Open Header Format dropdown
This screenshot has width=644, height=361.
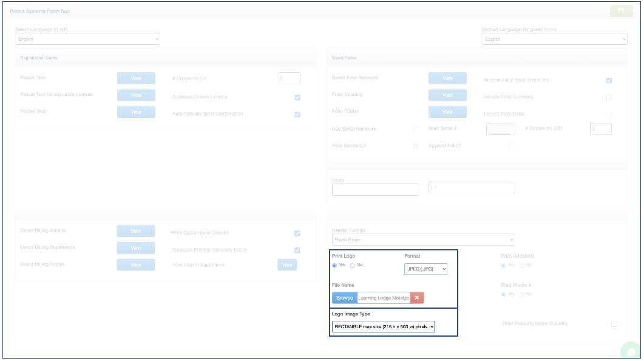[423, 239]
